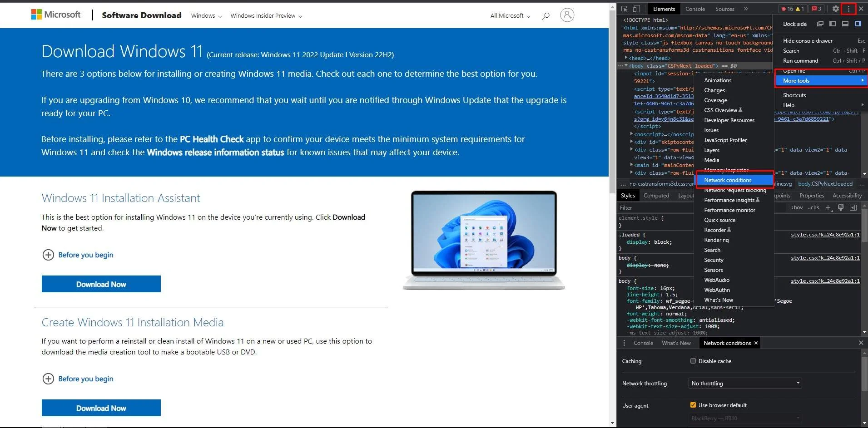
Task: Dock DevTools to the right side
Action: pyautogui.click(x=858, y=24)
